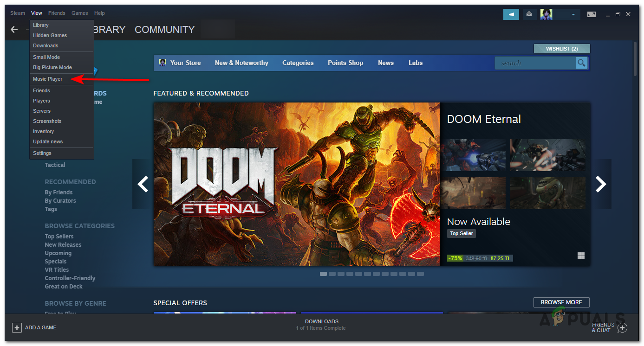Enable Small Mode in the View menu
Screen dimensions: 644x346
click(46, 57)
